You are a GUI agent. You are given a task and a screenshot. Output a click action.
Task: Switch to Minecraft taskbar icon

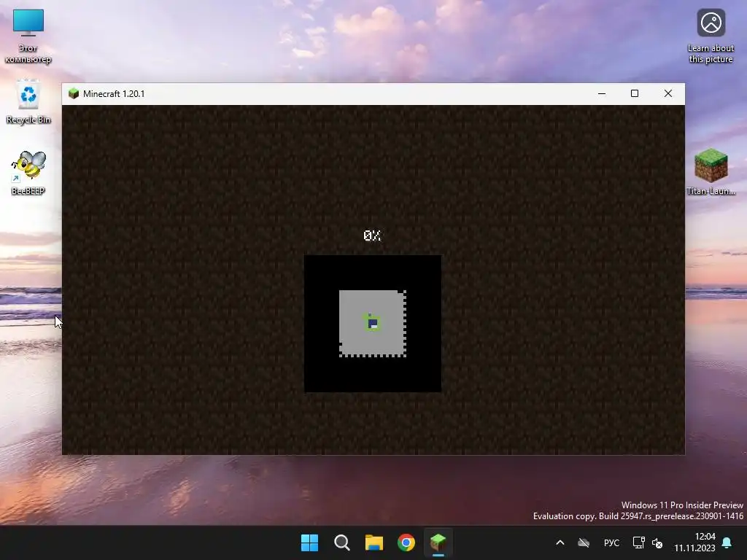coord(438,542)
